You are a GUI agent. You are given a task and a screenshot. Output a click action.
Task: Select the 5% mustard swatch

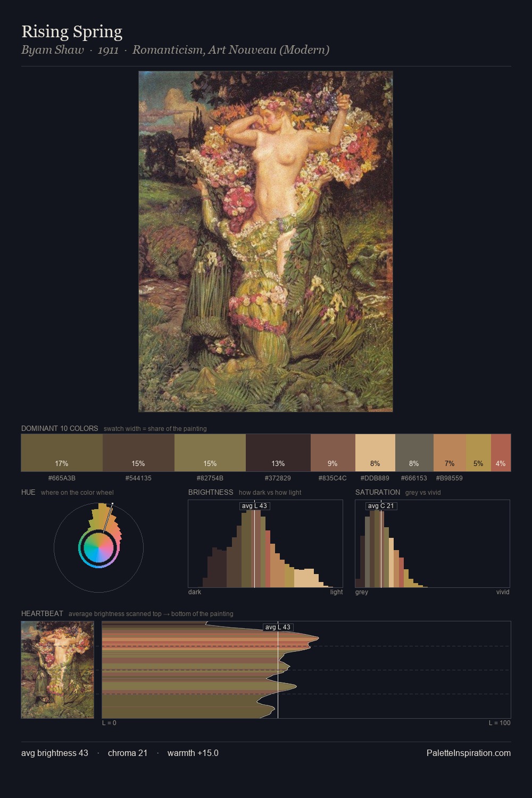(x=478, y=453)
